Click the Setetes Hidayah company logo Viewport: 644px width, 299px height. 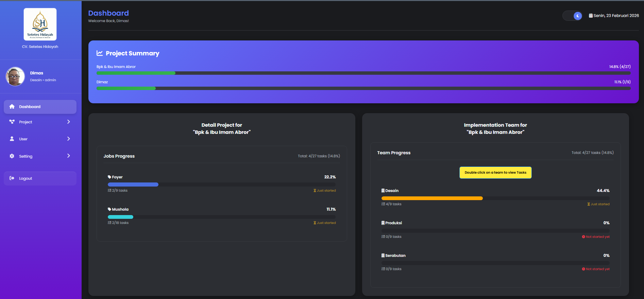coord(40,24)
